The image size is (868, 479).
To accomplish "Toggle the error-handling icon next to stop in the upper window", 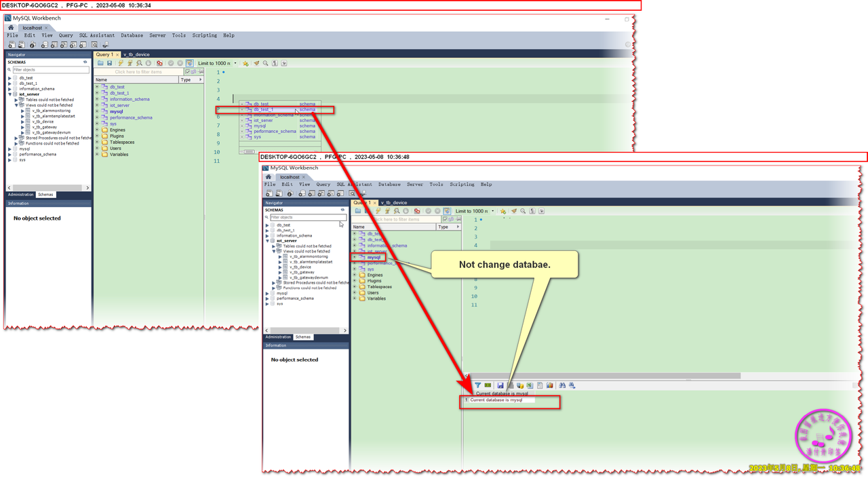I will coord(159,63).
